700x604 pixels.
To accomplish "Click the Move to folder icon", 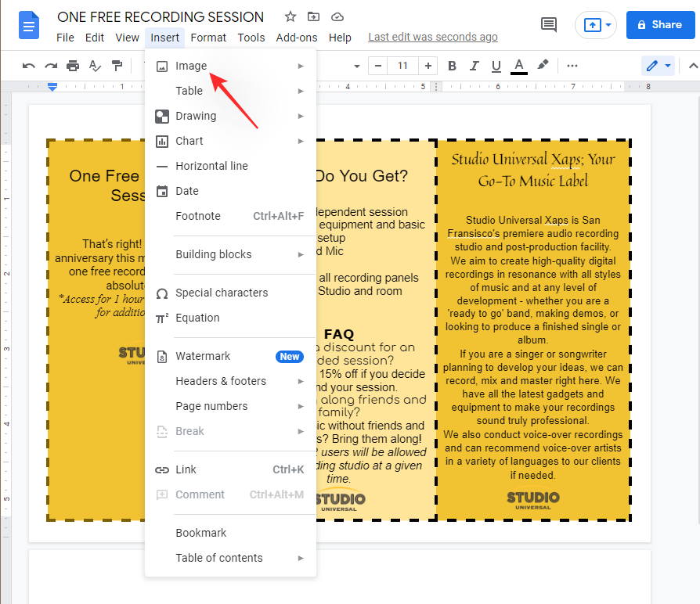I will pyautogui.click(x=314, y=16).
